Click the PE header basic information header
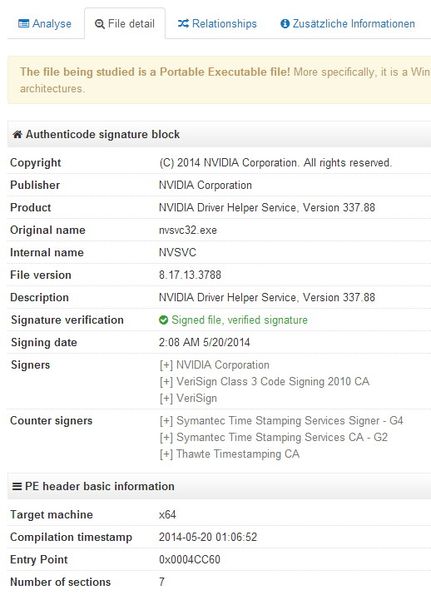Screen dimensions: 431x600 [219, 486]
